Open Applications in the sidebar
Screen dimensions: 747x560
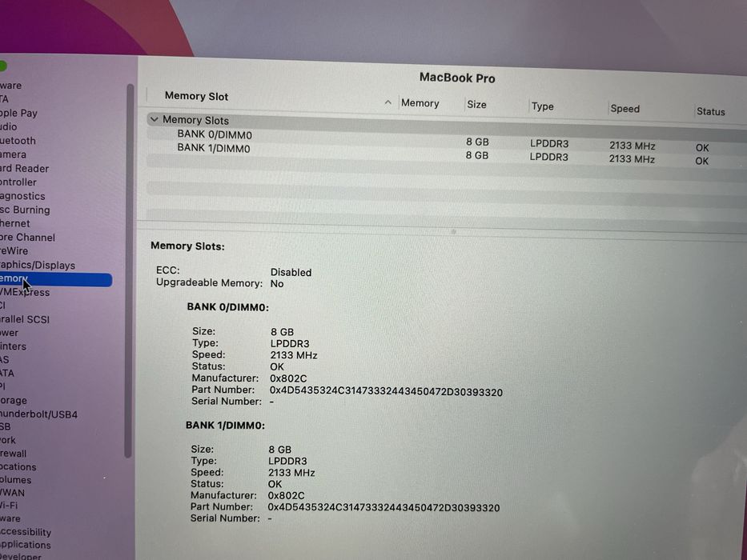tap(26, 545)
